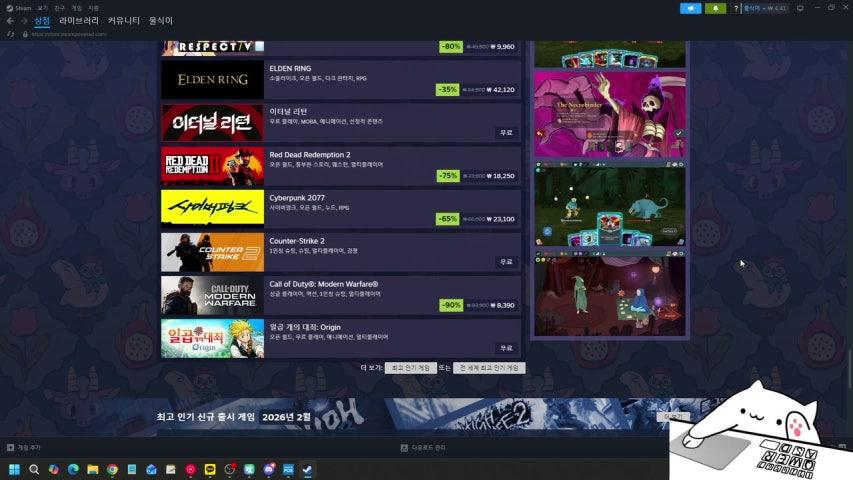This screenshot has width=853, height=480.
Task: Click the 최고 인기 게임 button
Action: pyautogui.click(x=411, y=368)
